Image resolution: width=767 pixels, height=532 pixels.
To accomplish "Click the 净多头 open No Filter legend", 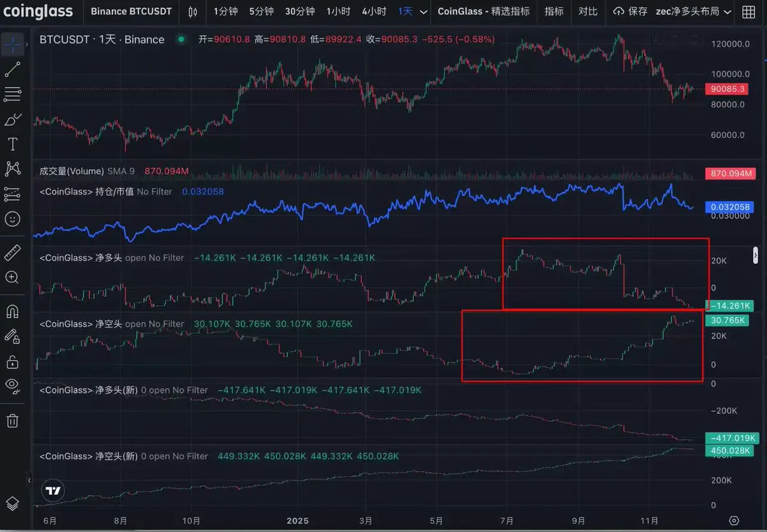I will click(111, 257).
